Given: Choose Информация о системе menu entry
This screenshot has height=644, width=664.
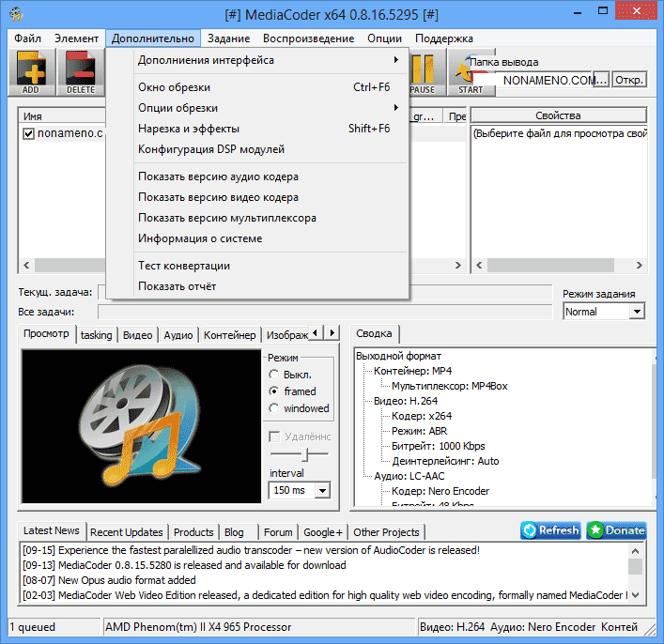Looking at the screenshot, I should pyautogui.click(x=200, y=238).
